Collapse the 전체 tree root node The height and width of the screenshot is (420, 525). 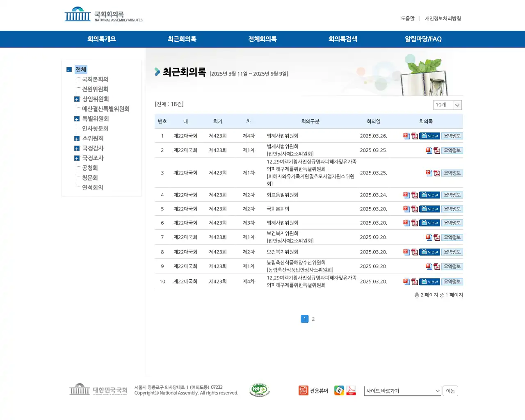click(69, 70)
